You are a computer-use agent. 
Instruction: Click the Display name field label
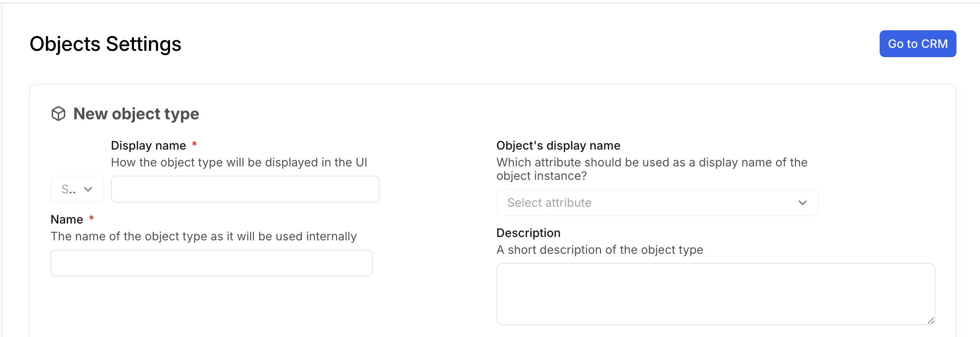tap(148, 145)
